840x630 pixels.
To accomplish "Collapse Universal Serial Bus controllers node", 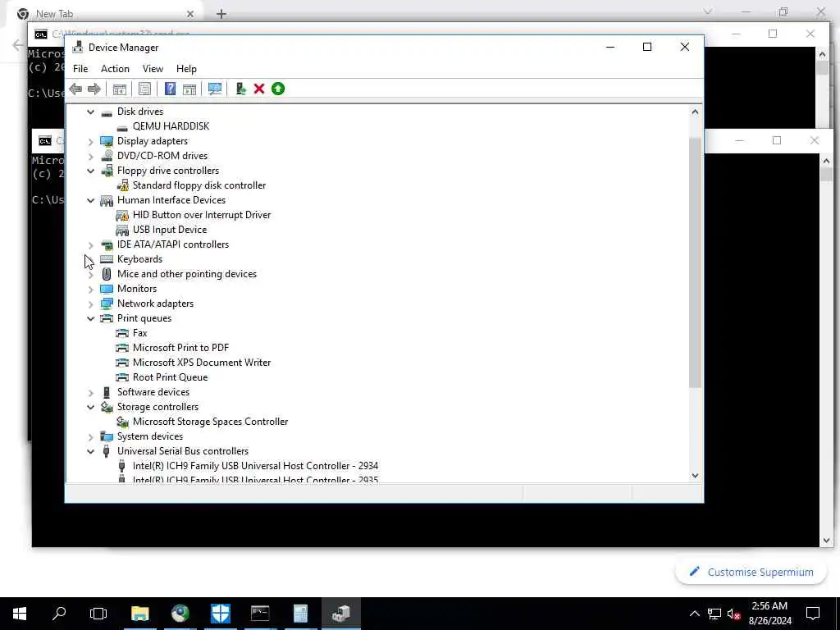I will tap(90, 452).
